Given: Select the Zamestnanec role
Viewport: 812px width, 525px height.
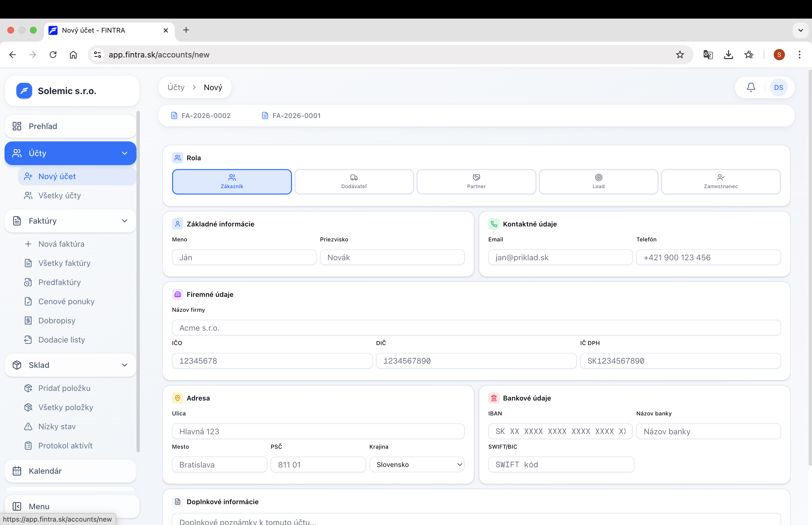Looking at the screenshot, I should click(x=720, y=181).
